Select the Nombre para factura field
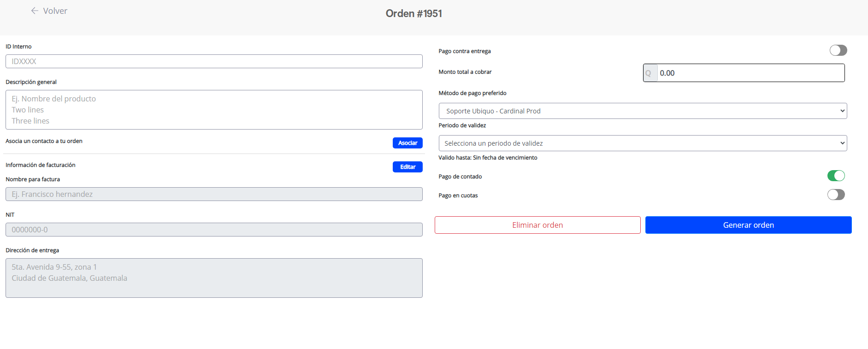This screenshot has width=868, height=349. (214, 194)
